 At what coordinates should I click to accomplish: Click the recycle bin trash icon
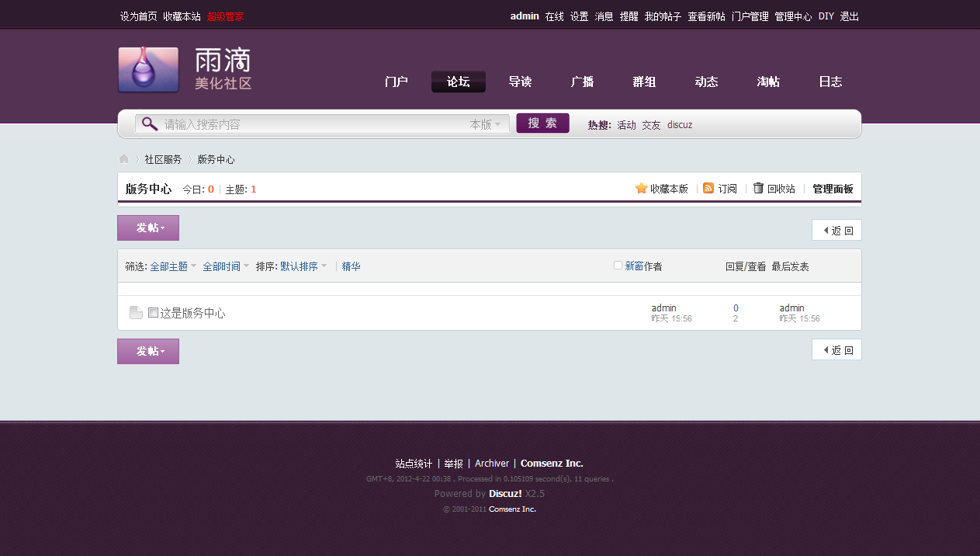coord(758,188)
